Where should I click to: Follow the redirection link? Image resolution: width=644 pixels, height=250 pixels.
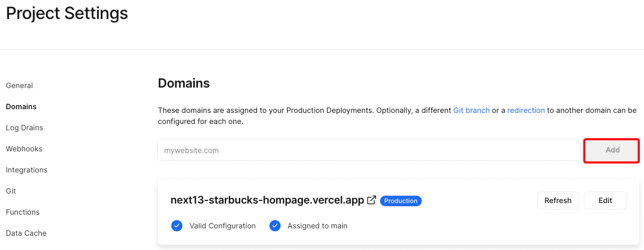click(x=526, y=110)
